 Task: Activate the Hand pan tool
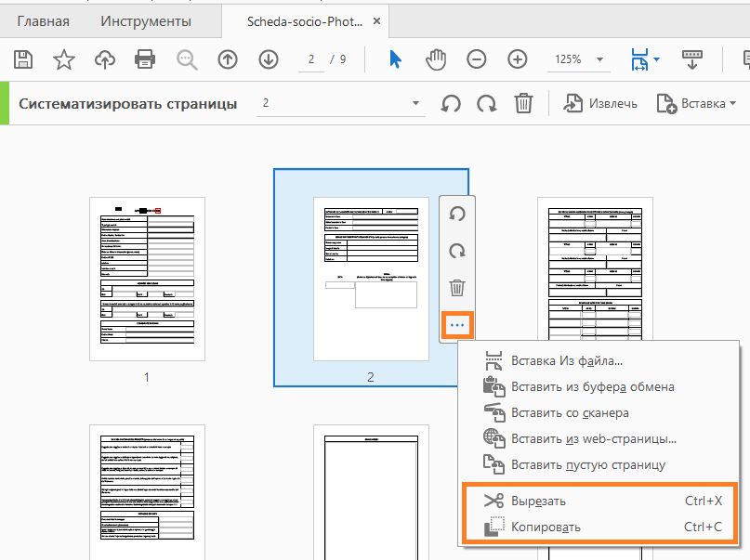pos(435,59)
